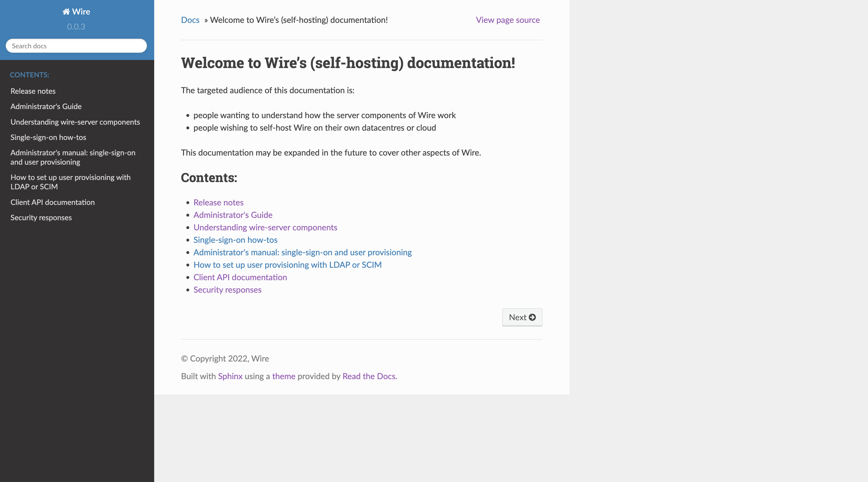Open Client API documentation link in Contents

coord(240,277)
